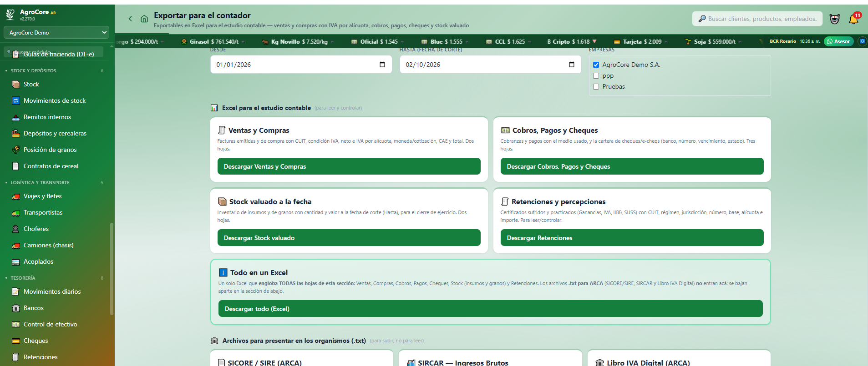Open Movimientos diarios in the sidebar
The height and width of the screenshot is (366, 868).
(52, 291)
